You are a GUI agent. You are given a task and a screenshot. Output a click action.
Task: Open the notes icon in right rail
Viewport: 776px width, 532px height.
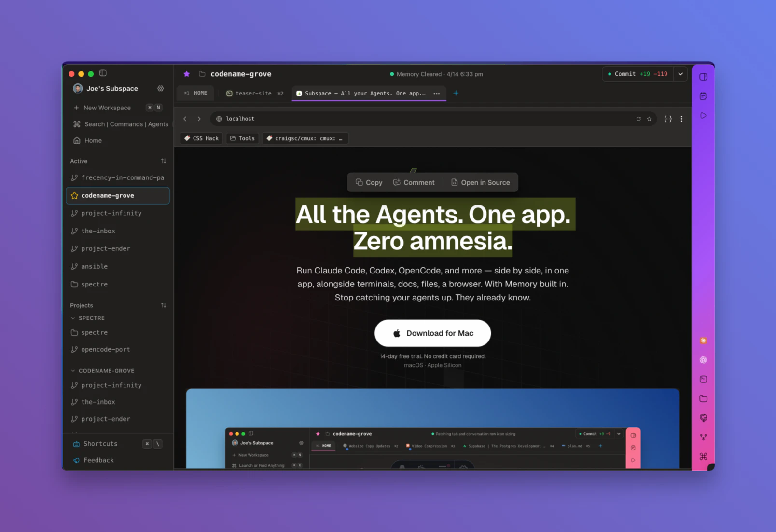703,96
